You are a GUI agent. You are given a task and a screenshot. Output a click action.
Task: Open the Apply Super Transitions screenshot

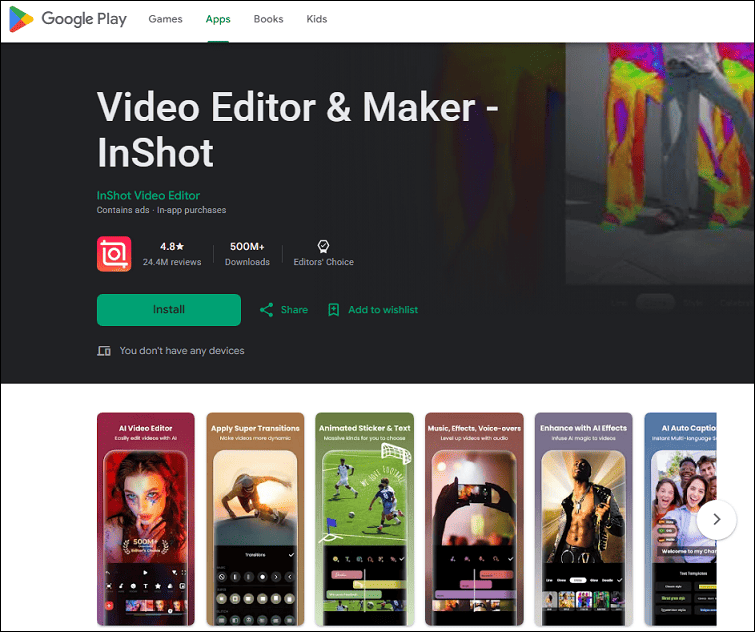(x=255, y=519)
